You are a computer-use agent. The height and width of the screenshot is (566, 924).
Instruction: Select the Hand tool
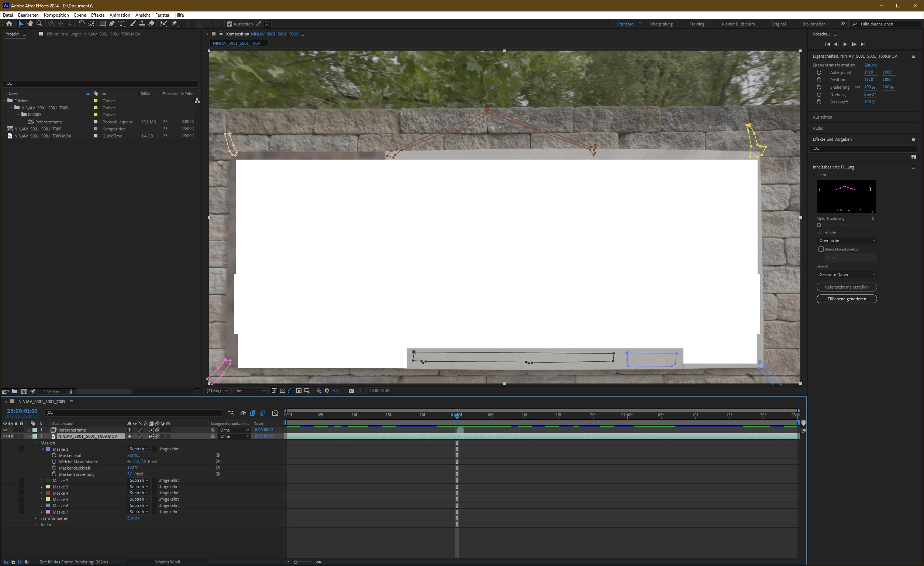(x=30, y=24)
